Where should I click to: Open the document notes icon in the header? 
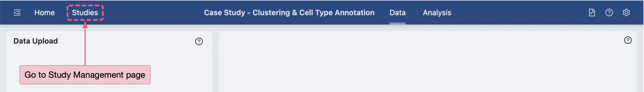[x=592, y=13]
